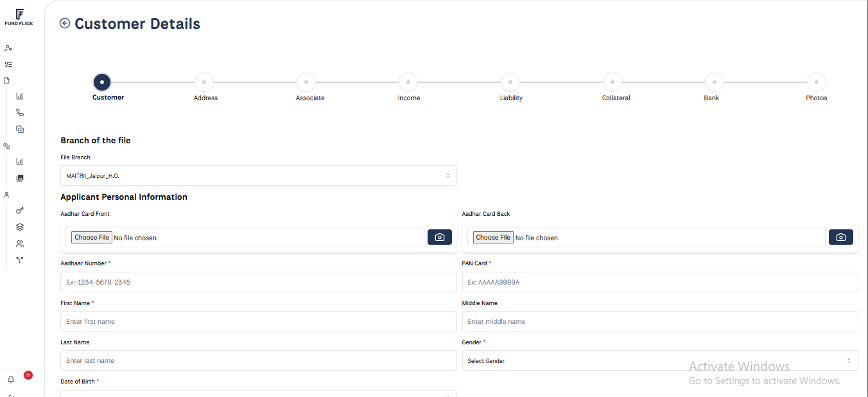
Task: Go back using the arrow beside Customer Details
Action: click(65, 24)
